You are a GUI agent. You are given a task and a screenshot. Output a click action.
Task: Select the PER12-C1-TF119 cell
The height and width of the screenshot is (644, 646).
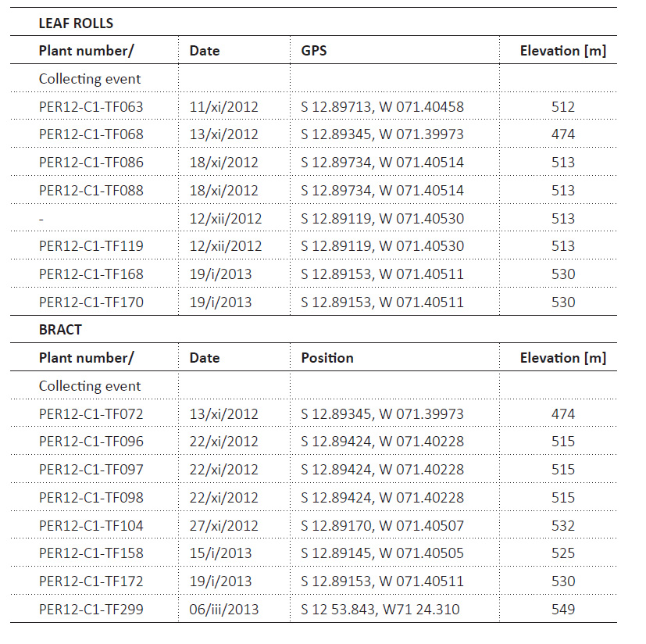coord(91,246)
